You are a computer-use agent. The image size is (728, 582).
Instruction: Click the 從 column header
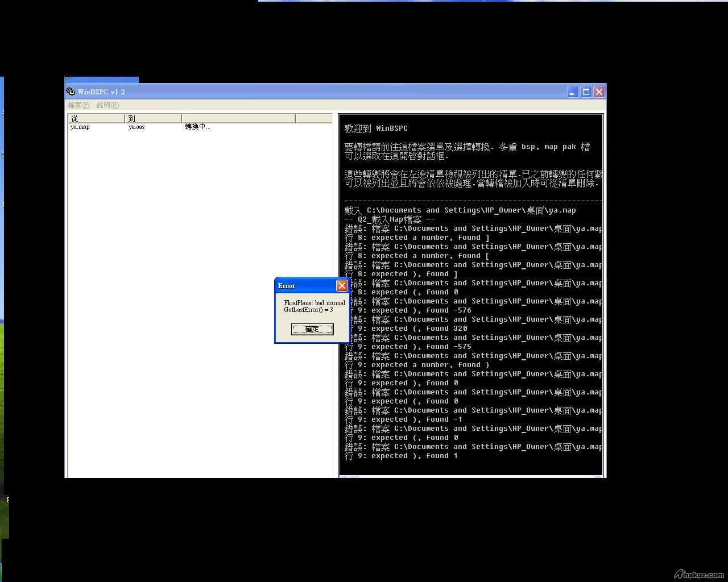(x=96, y=118)
